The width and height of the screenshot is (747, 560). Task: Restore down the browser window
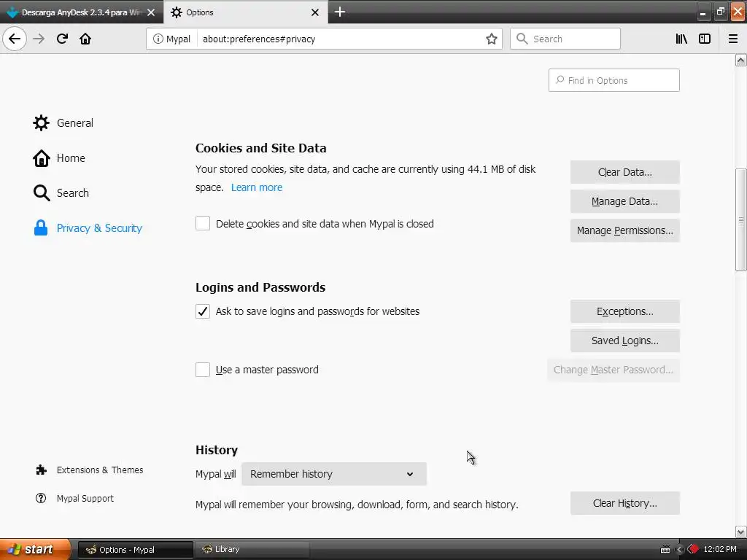coord(720,12)
